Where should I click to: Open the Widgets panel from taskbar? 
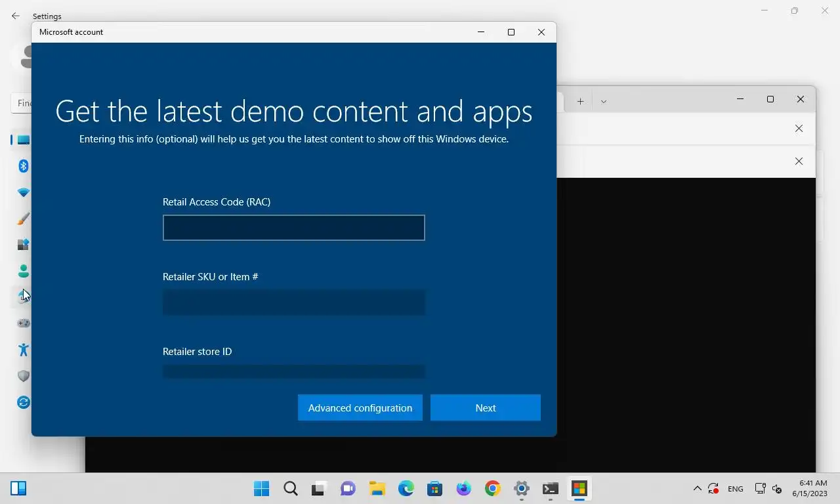click(18, 488)
